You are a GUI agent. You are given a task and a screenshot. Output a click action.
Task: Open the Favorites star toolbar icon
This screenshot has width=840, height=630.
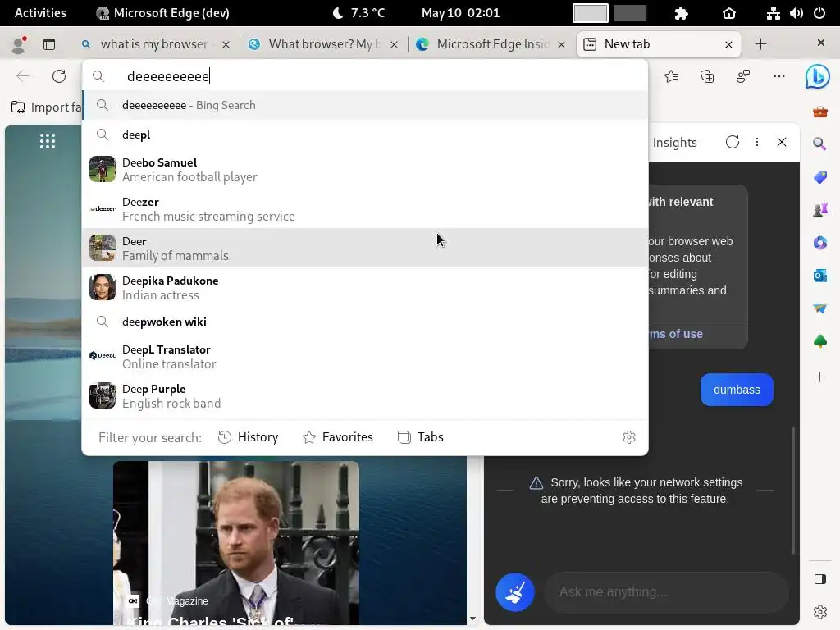click(671, 76)
